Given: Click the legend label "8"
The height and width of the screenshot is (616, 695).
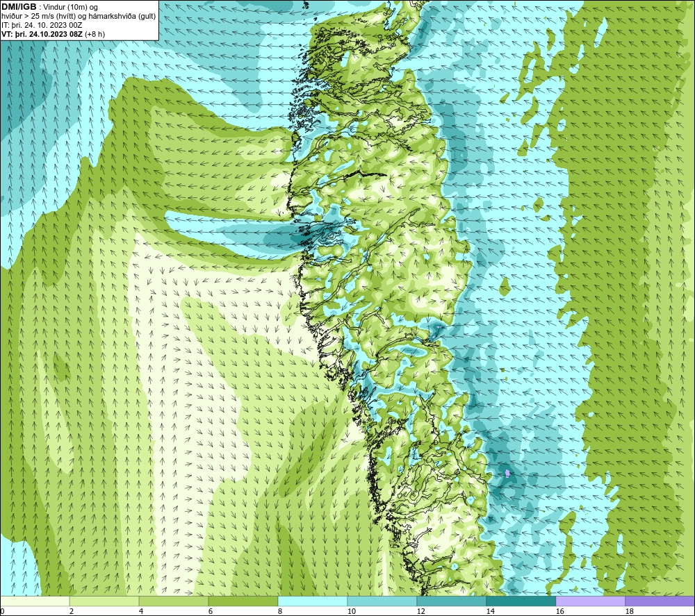Looking at the screenshot, I should (x=280, y=611).
